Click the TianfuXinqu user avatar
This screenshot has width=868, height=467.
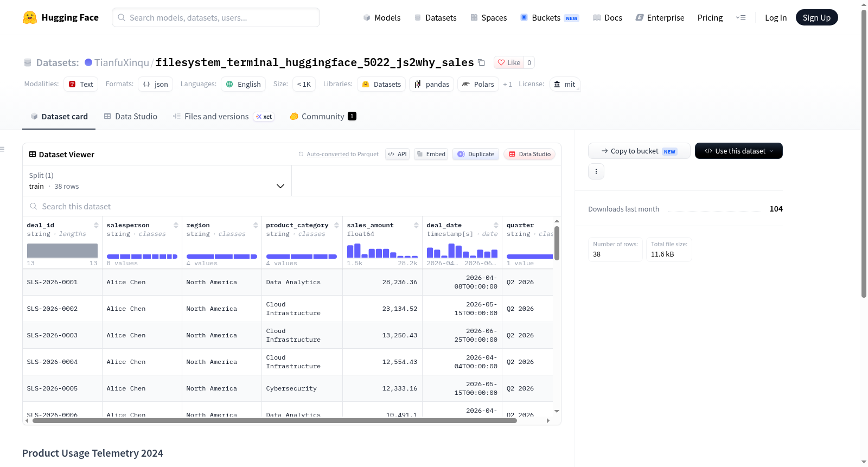pos(88,62)
